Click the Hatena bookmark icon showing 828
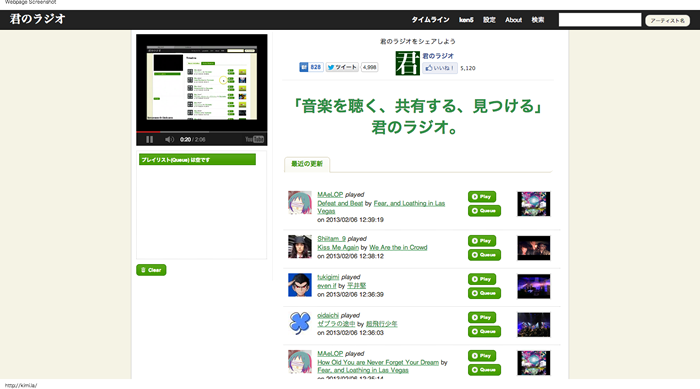Viewport: 700px width, 389px height. (311, 67)
